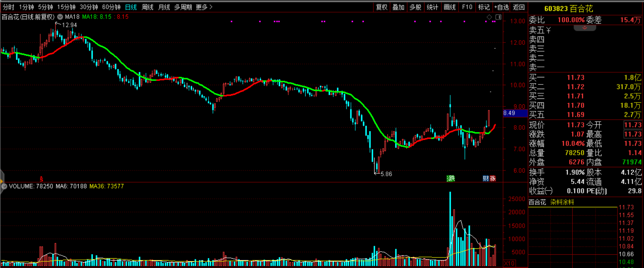Viewport: 644px width, 268px height.
Task: Click the 12.94 high price label
Action: point(69,25)
